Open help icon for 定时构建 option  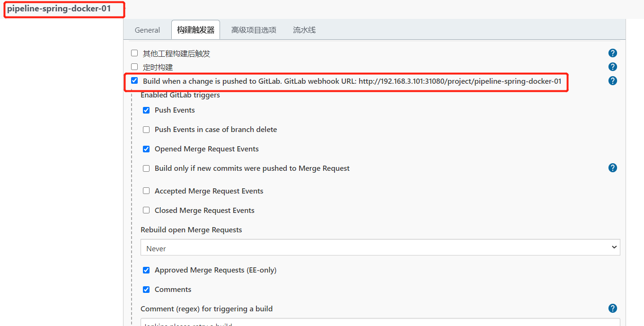pyautogui.click(x=613, y=67)
